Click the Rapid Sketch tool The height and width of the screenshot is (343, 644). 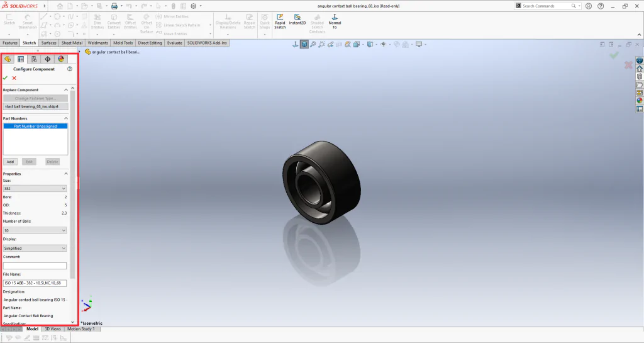280,22
